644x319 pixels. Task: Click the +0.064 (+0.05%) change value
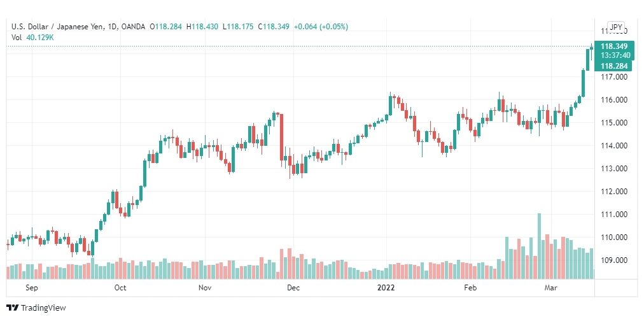point(321,27)
